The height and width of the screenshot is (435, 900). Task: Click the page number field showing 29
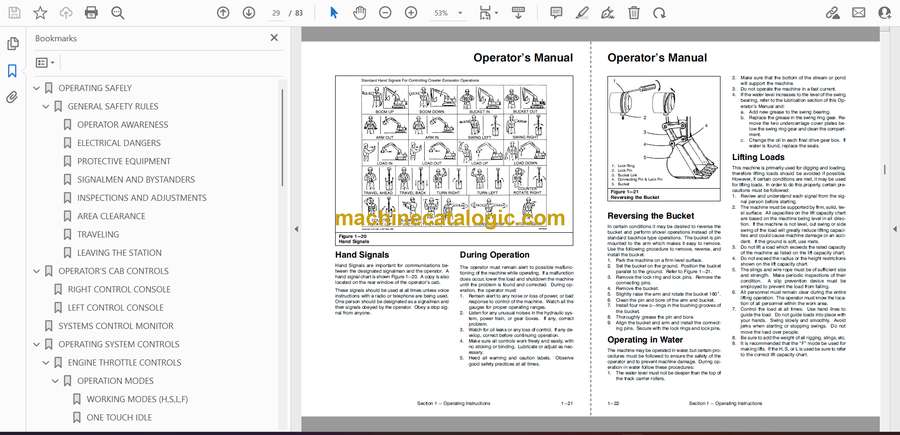[276, 13]
